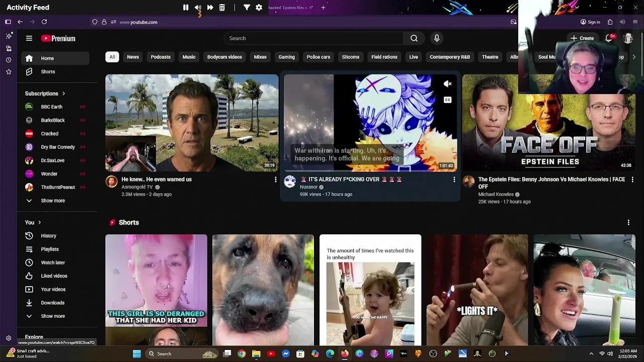Open the YouTube guide hamburger menu
Screen dimensions: 644x362
(29, 38)
